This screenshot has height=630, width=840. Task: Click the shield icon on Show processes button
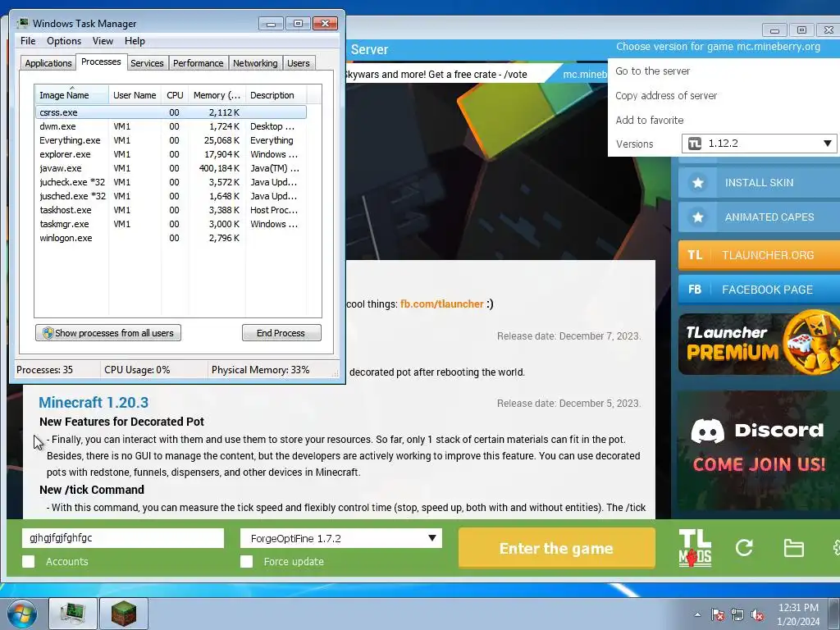coord(48,333)
